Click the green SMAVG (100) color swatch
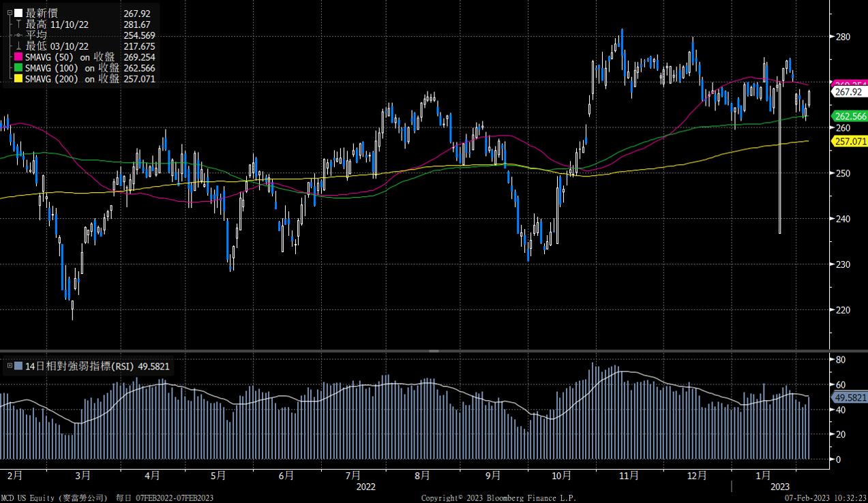This screenshot has height=503, width=868. tap(18, 67)
